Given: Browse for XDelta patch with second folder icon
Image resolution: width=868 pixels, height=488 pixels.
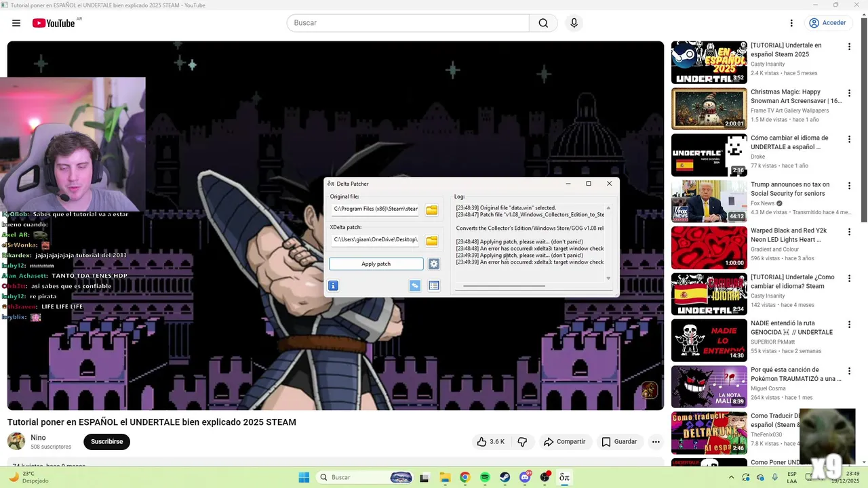Looking at the screenshot, I should point(431,241).
